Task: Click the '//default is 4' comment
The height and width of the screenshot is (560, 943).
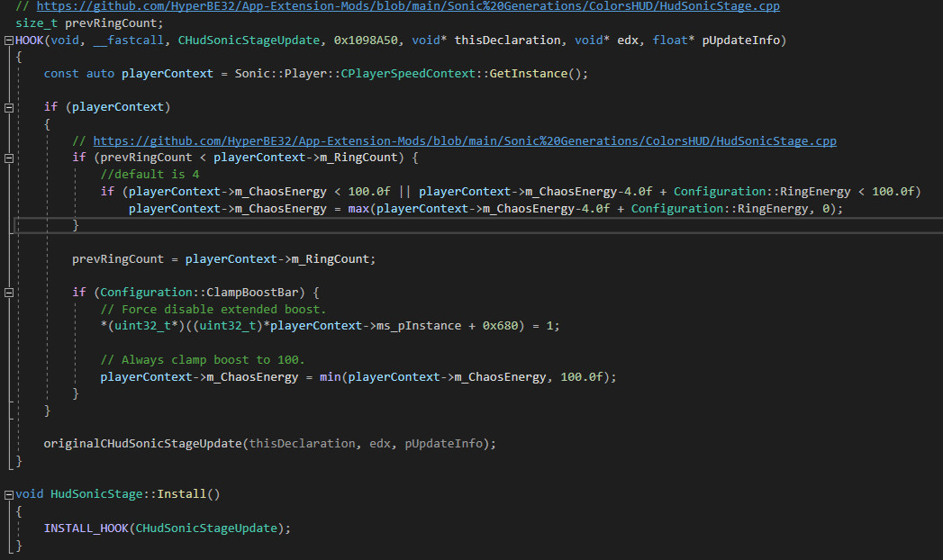Action: pyautogui.click(x=150, y=175)
